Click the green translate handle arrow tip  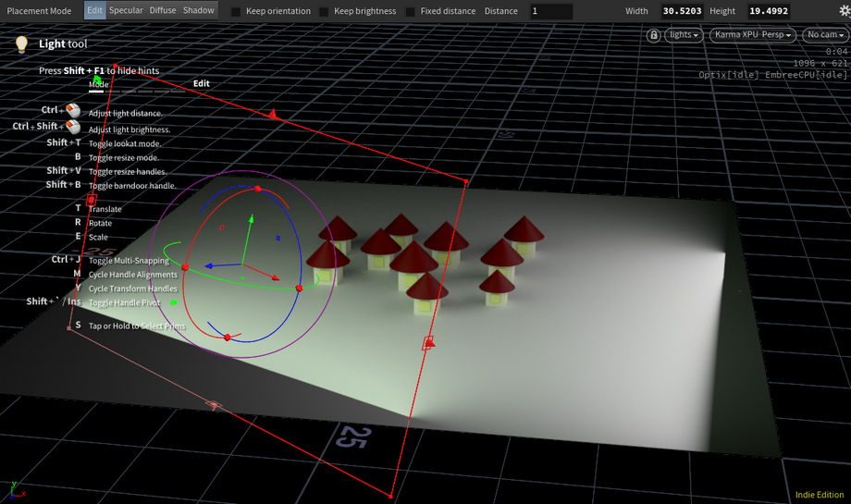[x=250, y=219]
